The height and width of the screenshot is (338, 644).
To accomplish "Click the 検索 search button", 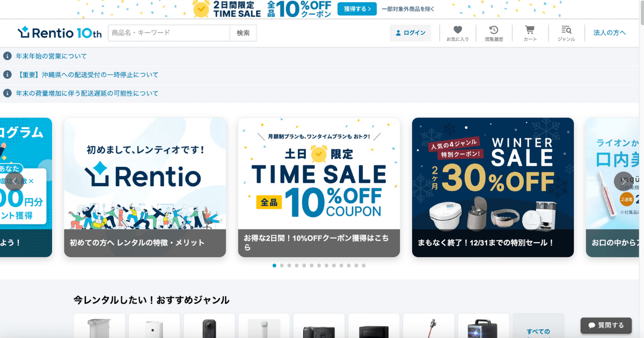I will click(x=243, y=33).
